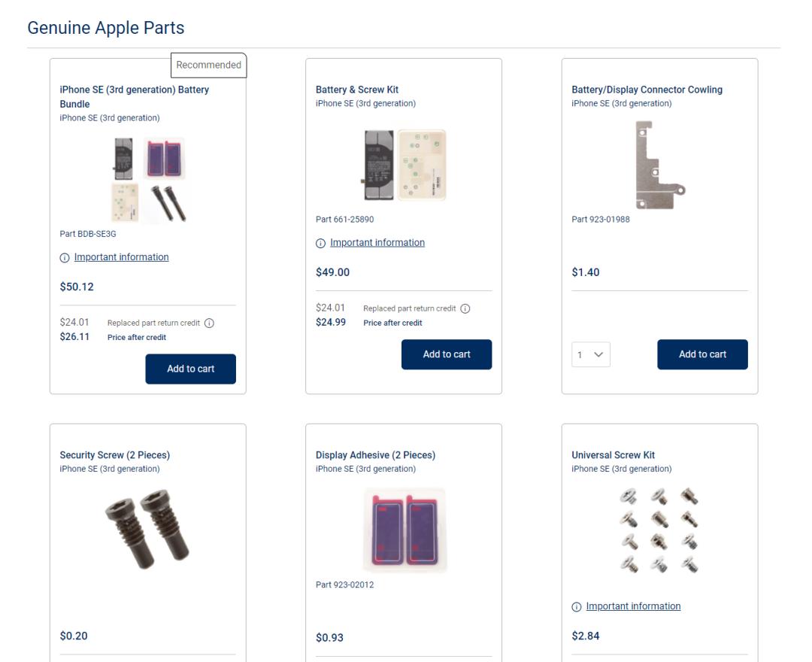The height and width of the screenshot is (662, 812).
Task: Add Battery/Display Connector Cowling to cart
Action: coord(702,354)
